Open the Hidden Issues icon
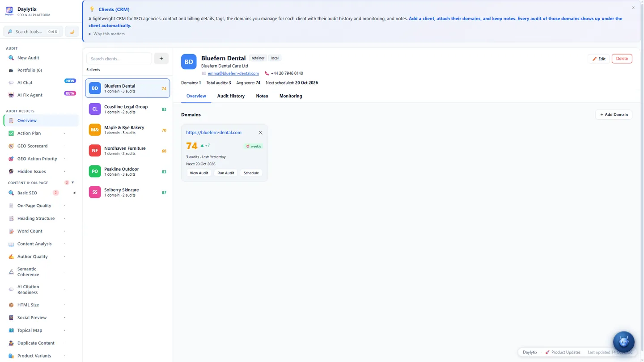 [x=11, y=172]
